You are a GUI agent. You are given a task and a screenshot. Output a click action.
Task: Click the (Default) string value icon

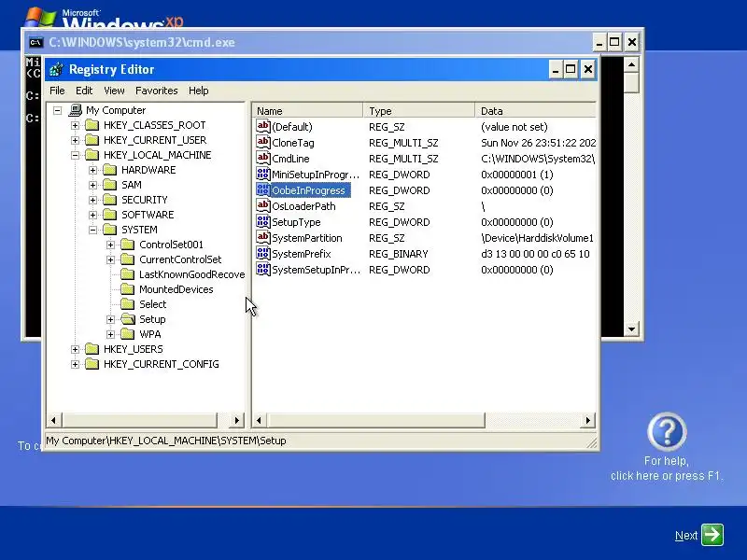click(263, 126)
